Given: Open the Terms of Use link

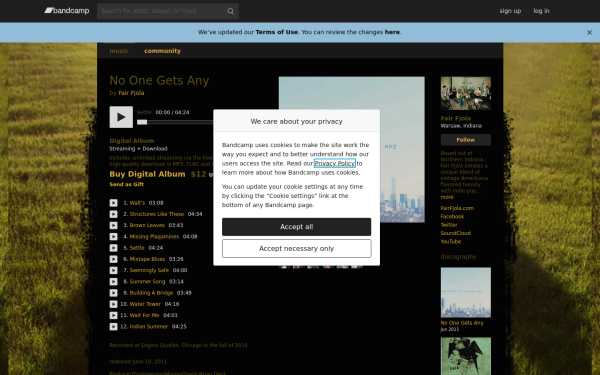Looking at the screenshot, I should [277, 32].
